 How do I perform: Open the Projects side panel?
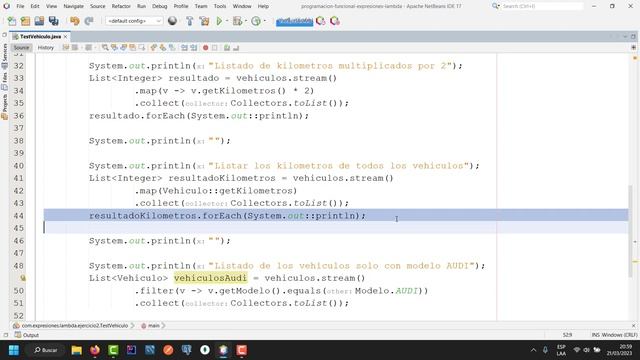[4, 107]
